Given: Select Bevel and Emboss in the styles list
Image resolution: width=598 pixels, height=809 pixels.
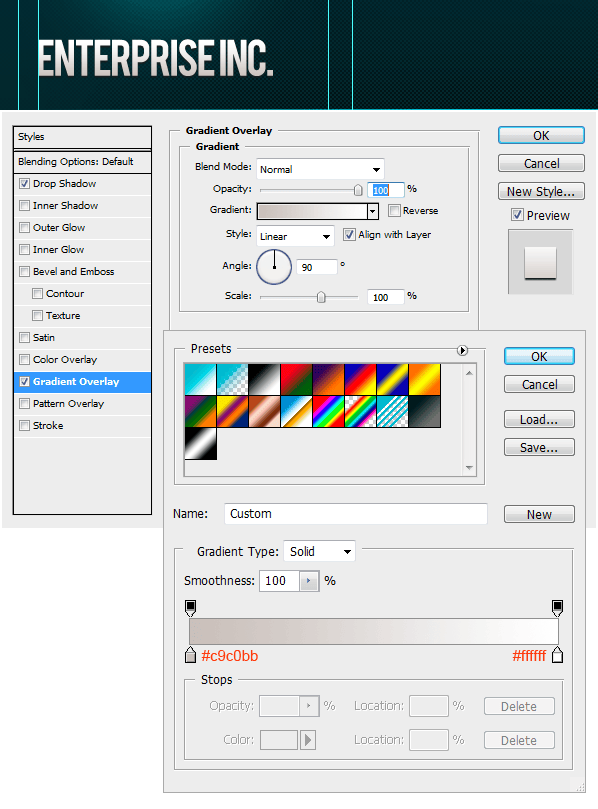Looking at the screenshot, I should [73, 271].
